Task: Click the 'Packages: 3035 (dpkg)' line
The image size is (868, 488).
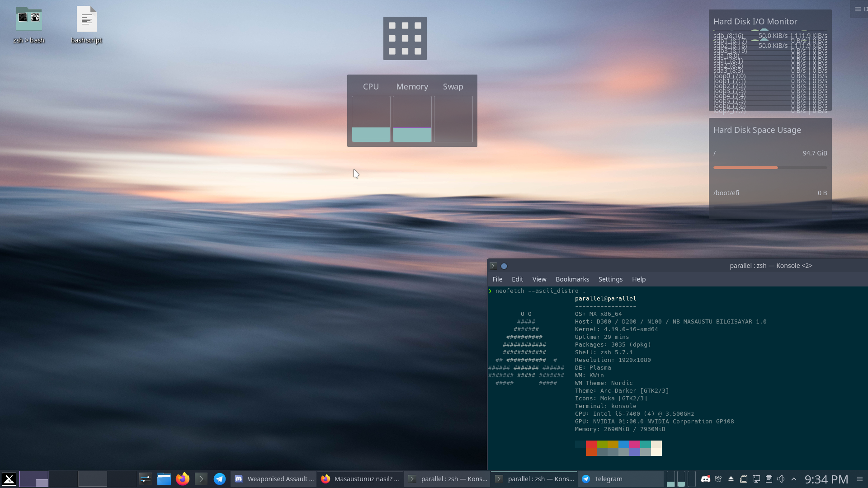Action: (613, 345)
